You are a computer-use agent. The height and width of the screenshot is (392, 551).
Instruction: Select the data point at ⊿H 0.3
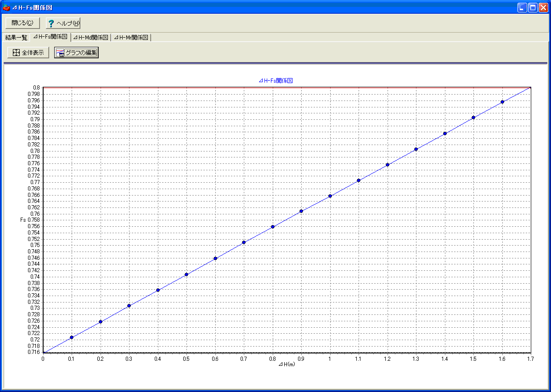click(129, 306)
